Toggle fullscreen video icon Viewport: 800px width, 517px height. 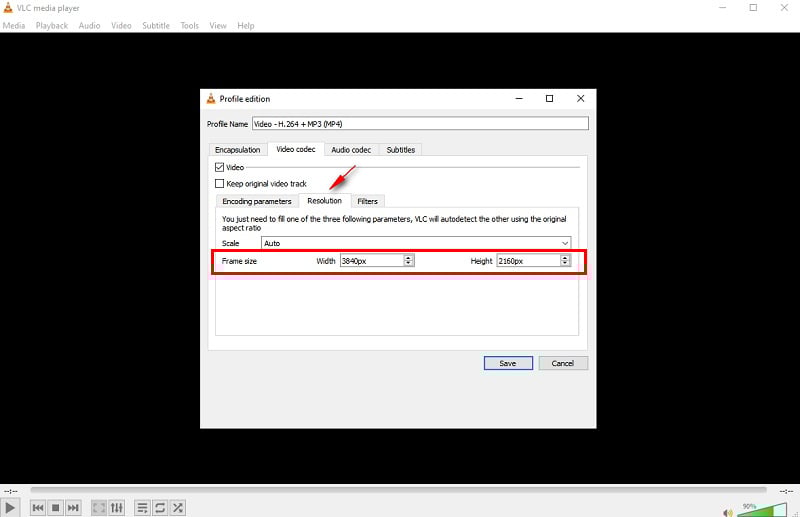coord(99,508)
